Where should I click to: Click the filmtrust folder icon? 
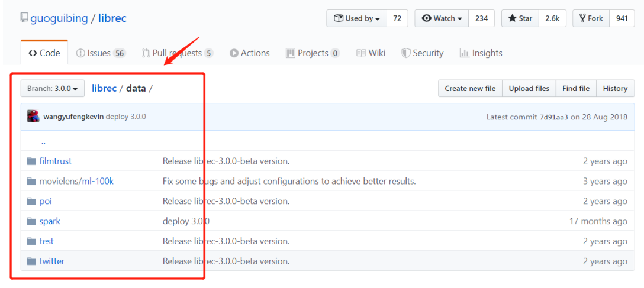pyautogui.click(x=31, y=161)
